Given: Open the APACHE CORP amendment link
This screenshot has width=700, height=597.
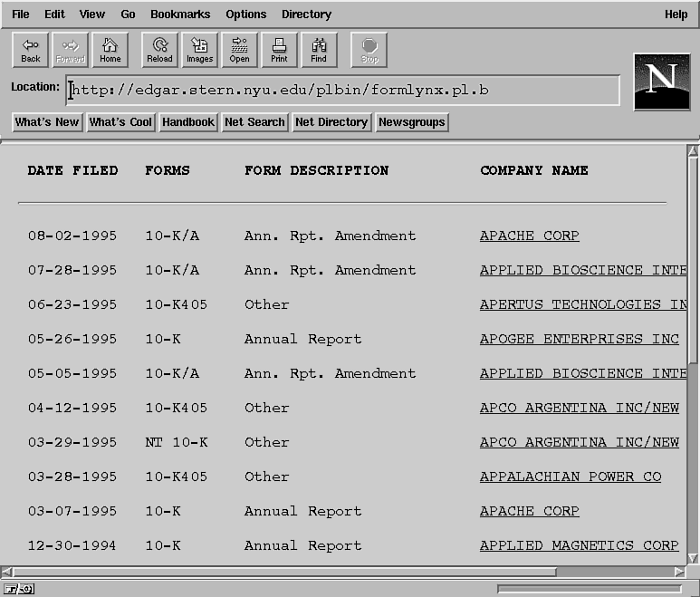Looking at the screenshot, I should click(529, 236).
